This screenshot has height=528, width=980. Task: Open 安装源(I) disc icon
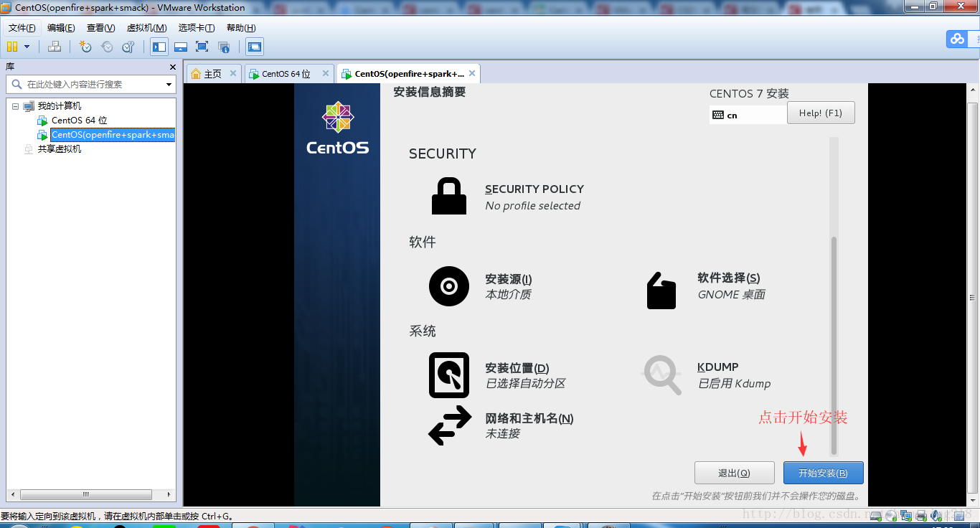click(449, 286)
